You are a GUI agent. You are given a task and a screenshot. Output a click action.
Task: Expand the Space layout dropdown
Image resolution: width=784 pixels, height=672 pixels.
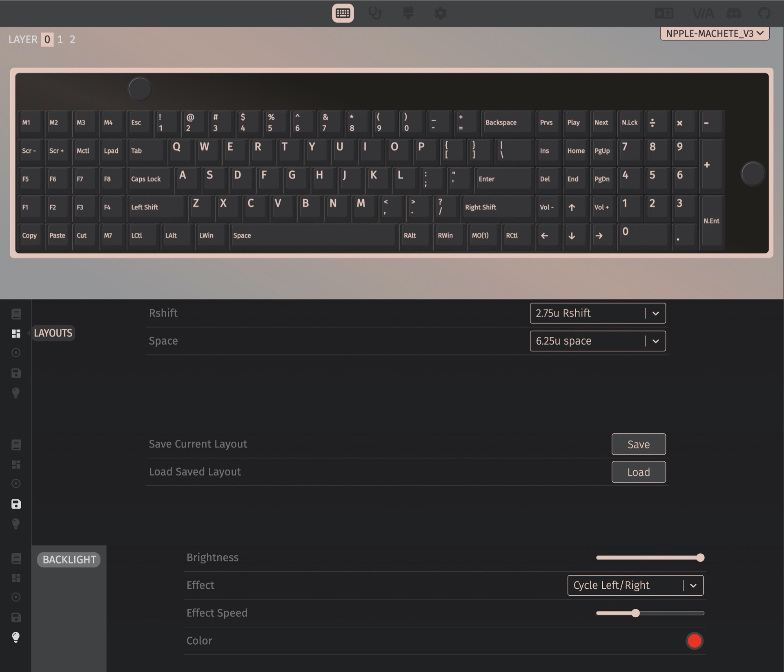(598, 341)
